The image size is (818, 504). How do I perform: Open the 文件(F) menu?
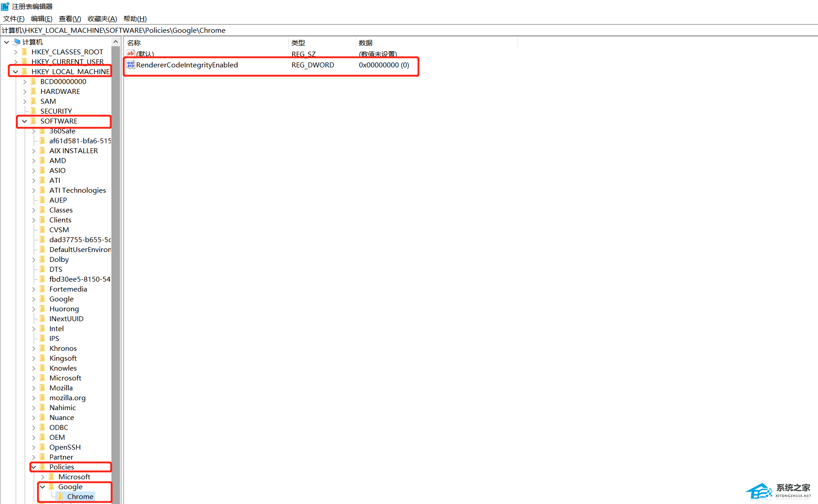point(14,18)
